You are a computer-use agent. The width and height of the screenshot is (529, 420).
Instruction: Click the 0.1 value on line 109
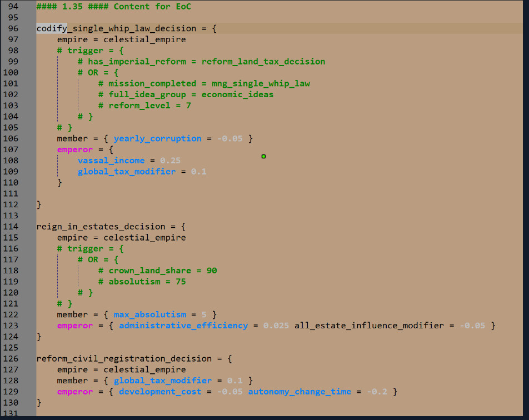pos(199,172)
